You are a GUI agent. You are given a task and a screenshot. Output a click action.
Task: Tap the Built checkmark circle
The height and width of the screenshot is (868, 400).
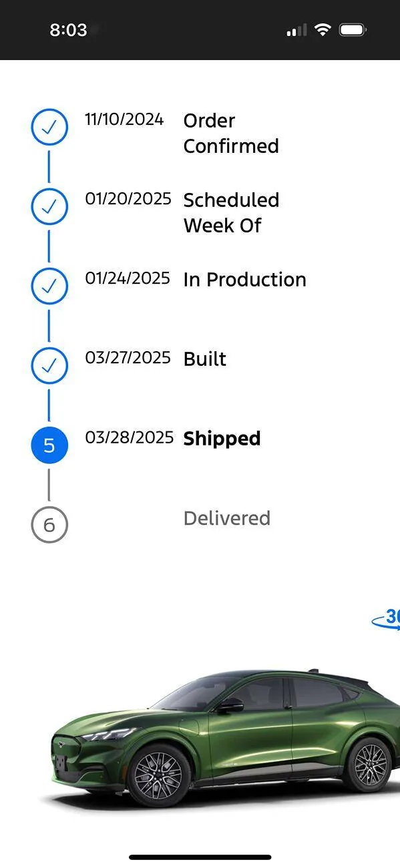[49, 365]
